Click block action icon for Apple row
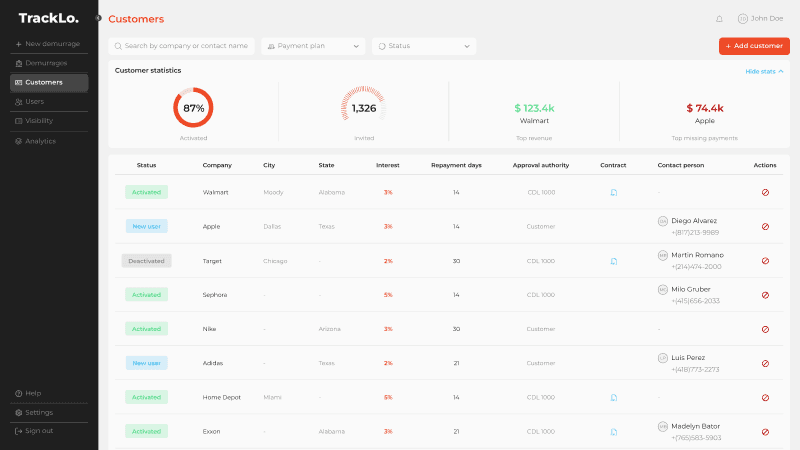Viewport: 800px width, 450px height. coord(765,226)
